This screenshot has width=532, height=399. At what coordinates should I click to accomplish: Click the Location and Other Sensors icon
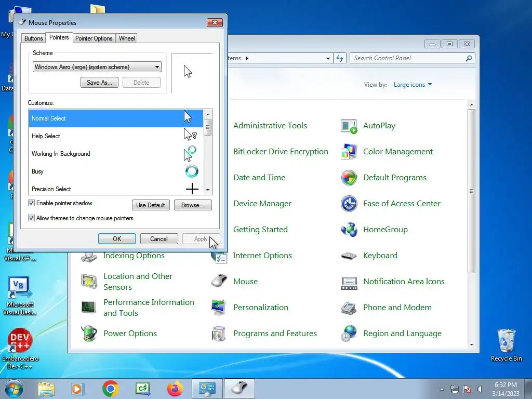(89, 281)
